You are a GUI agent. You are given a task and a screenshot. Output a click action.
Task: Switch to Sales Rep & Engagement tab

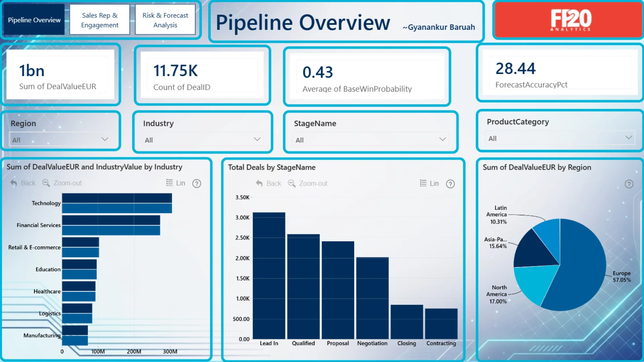click(x=100, y=20)
